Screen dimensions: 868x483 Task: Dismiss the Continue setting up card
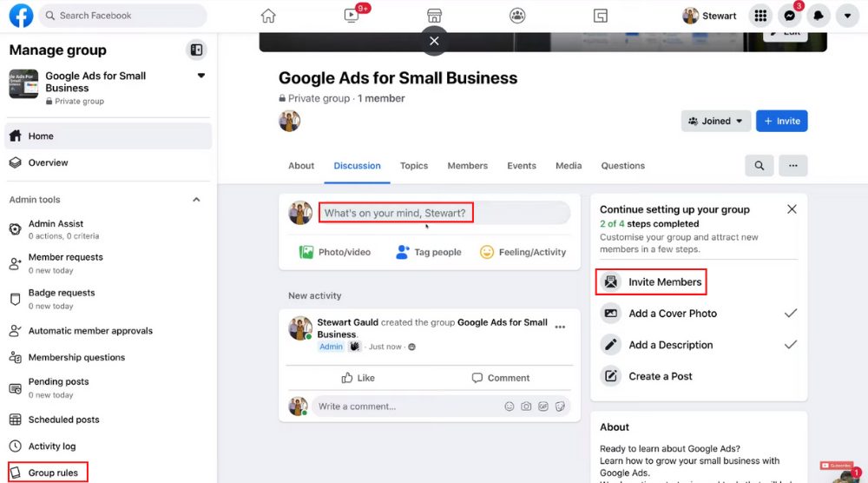pos(792,208)
